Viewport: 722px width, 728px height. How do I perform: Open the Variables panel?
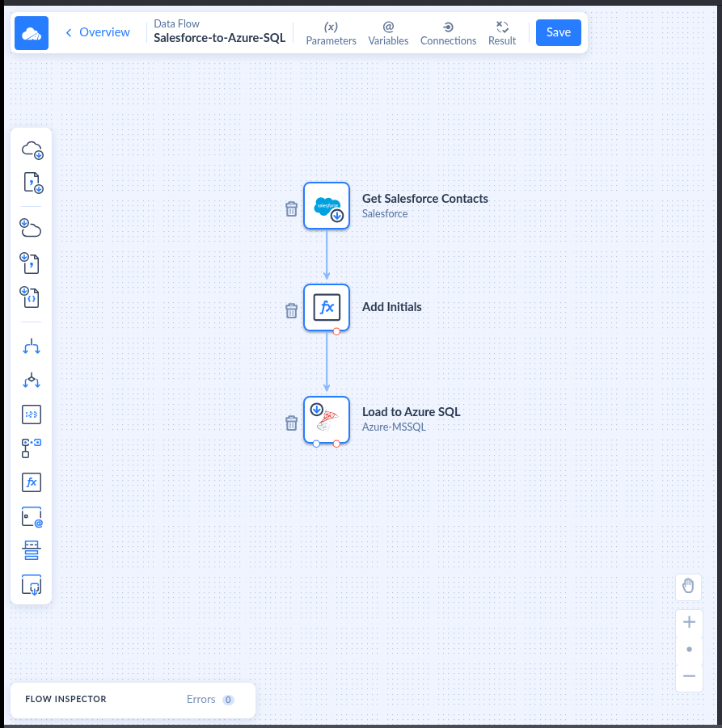pos(388,33)
